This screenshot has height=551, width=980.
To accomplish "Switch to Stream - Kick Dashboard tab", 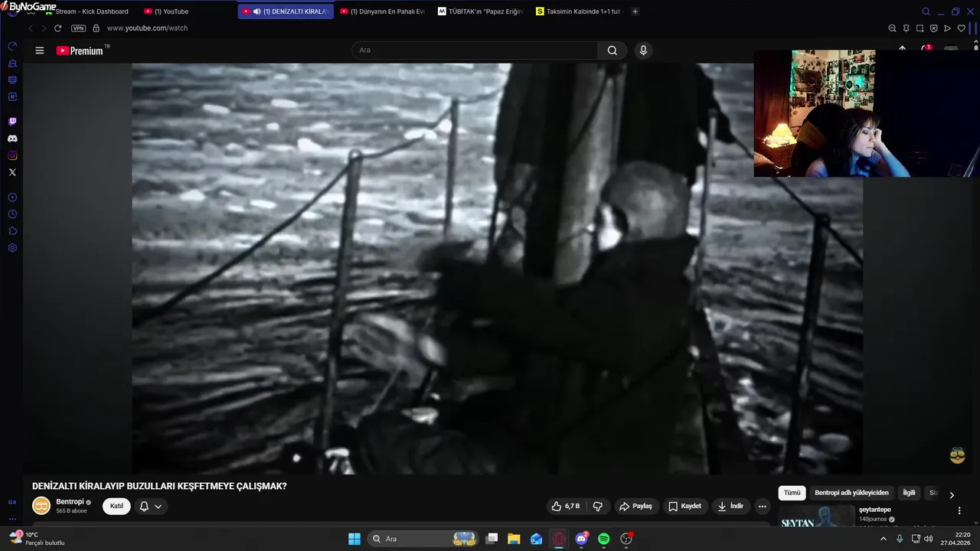I will [x=91, y=11].
